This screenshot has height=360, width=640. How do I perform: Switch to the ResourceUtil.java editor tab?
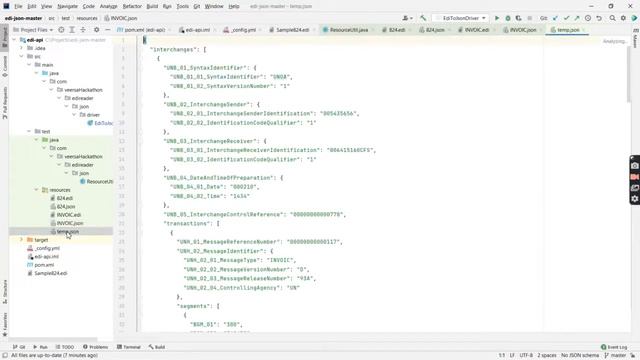coord(348,30)
